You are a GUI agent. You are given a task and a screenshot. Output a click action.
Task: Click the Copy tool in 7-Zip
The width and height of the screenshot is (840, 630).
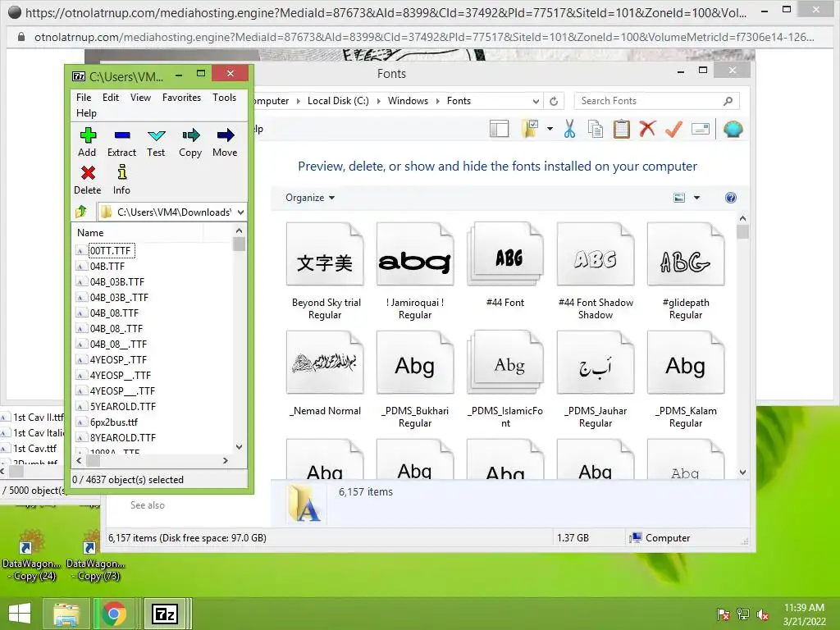click(190, 143)
